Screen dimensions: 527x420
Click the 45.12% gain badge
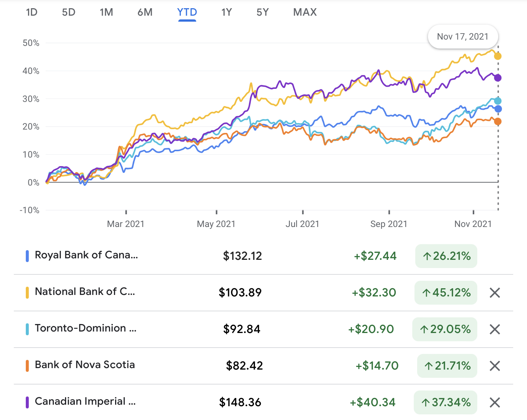[x=446, y=293]
